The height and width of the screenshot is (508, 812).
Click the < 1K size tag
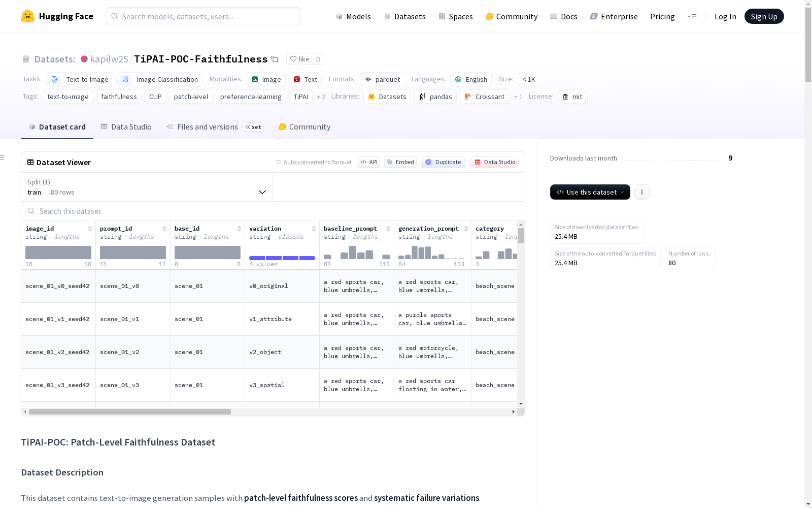(x=528, y=79)
